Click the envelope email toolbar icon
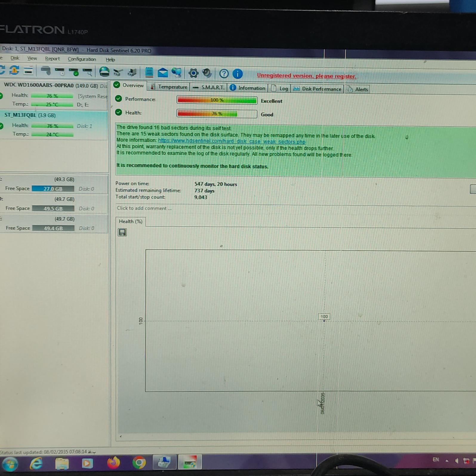The image size is (476, 476). pos(163,73)
